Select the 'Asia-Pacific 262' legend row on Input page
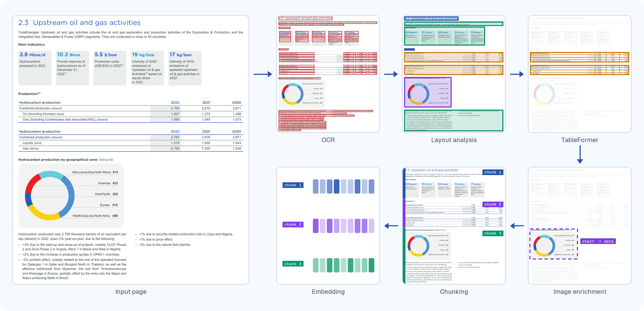This screenshot has width=644, height=311. [106, 194]
